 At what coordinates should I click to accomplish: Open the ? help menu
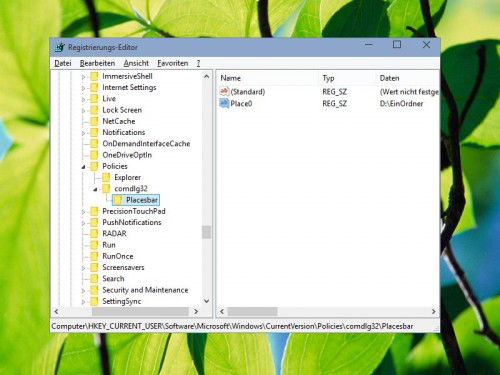[x=198, y=63]
